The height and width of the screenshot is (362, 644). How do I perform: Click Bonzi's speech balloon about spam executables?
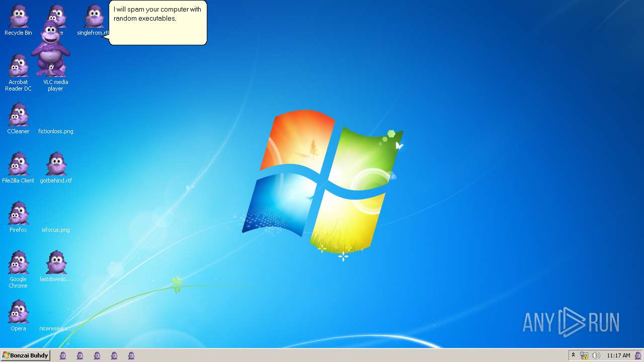point(157,23)
